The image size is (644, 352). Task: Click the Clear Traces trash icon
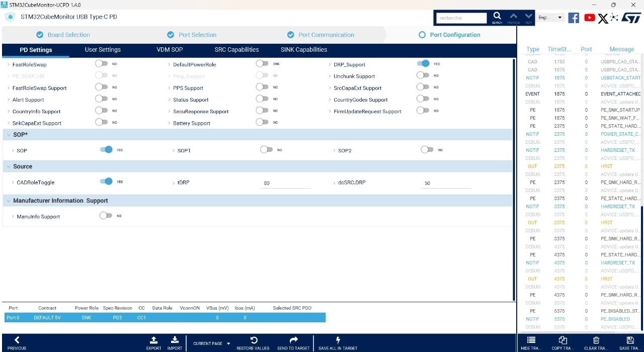596,340
